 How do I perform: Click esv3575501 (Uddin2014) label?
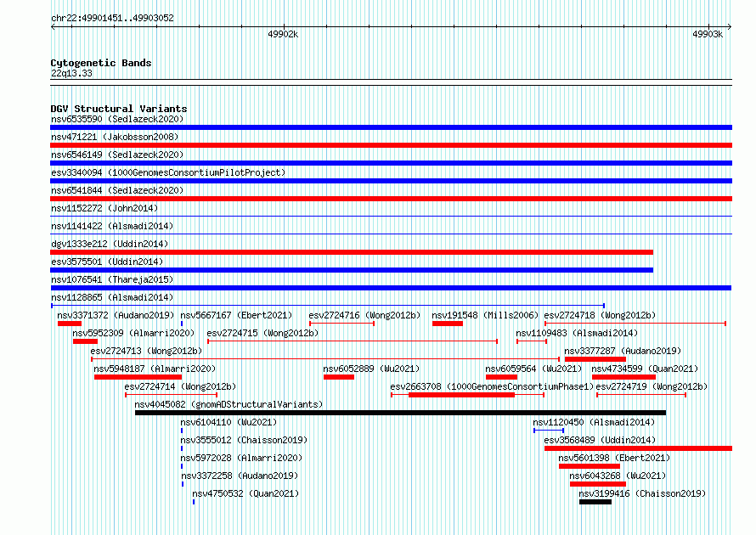pos(107,262)
